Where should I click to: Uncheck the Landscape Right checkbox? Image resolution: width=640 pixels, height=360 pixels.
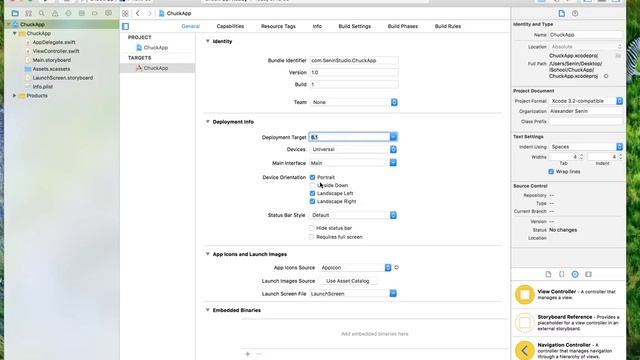312,201
